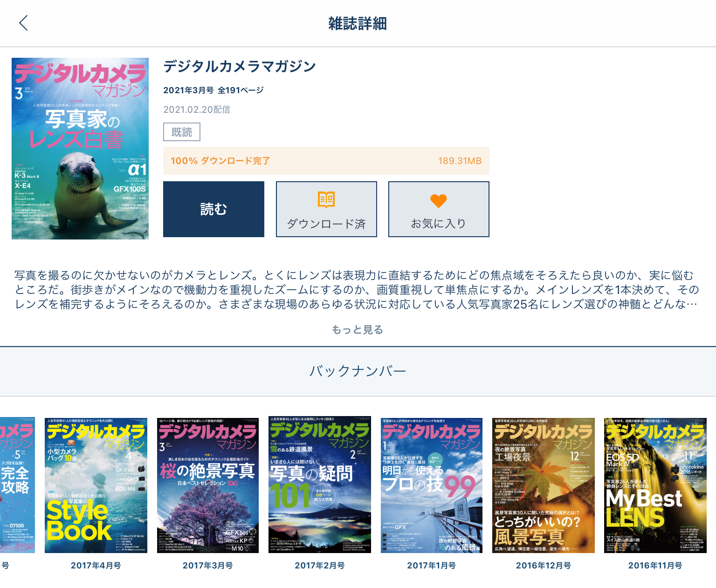Viewport: 716px width, 588px height.
Task: Open the 2016年12月号 風景写真 cover
Action: click(x=544, y=485)
